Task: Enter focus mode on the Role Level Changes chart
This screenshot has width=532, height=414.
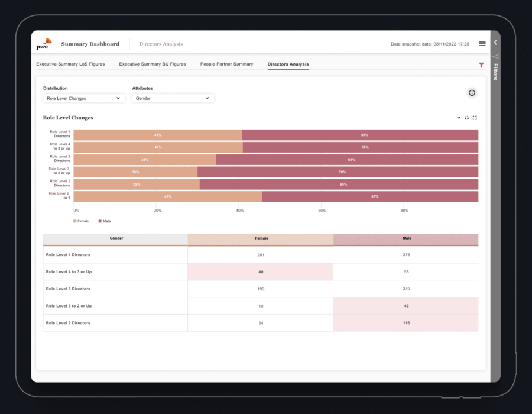Action: pyautogui.click(x=466, y=118)
